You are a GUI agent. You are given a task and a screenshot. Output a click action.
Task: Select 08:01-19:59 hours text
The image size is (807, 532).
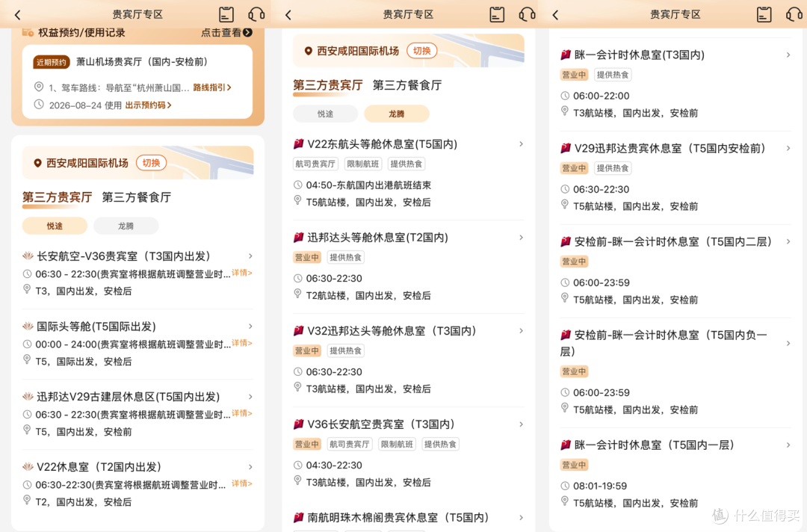[599, 486]
